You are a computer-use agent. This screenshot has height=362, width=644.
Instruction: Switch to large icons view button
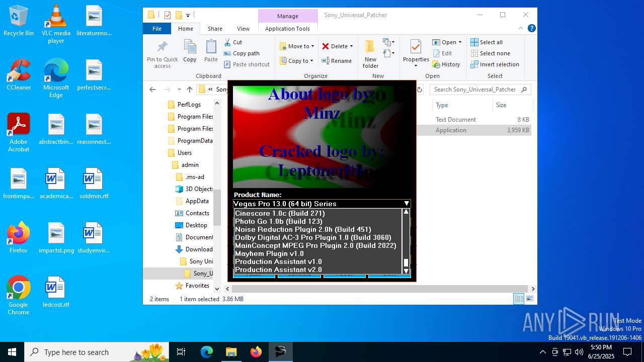(529, 299)
